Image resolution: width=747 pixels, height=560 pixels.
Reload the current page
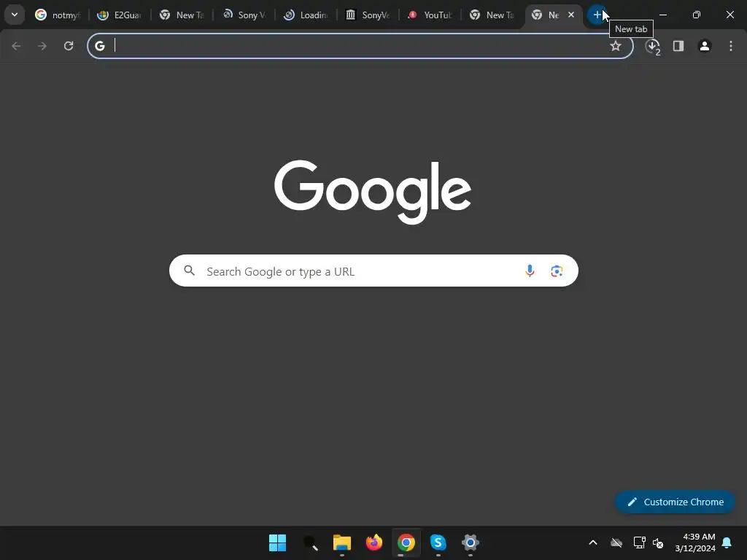[69, 46]
